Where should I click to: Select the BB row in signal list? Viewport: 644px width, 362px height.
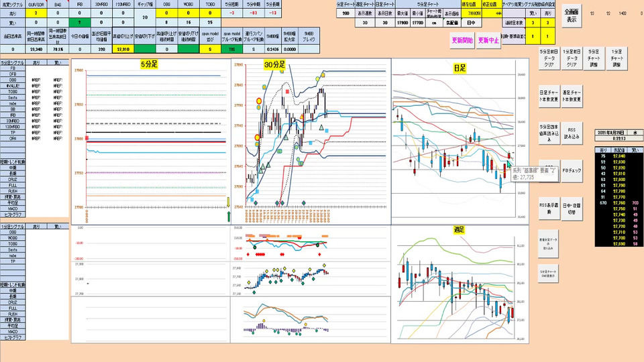pyautogui.click(x=13, y=109)
